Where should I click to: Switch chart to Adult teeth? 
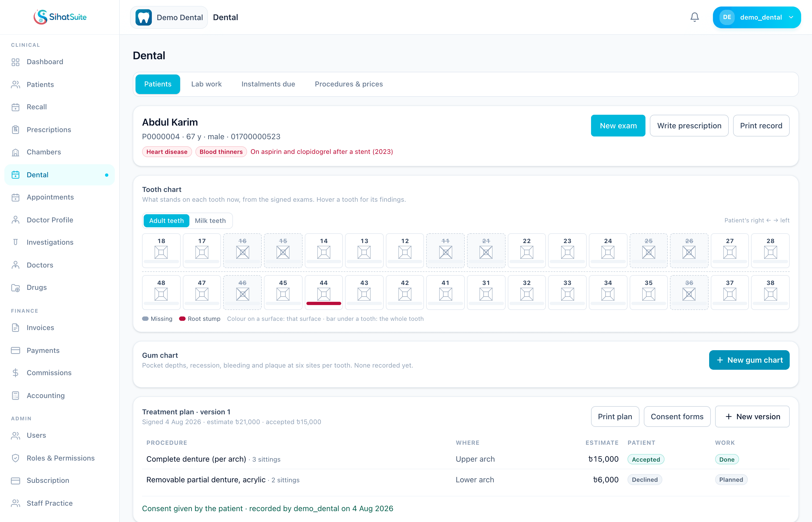tap(166, 221)
